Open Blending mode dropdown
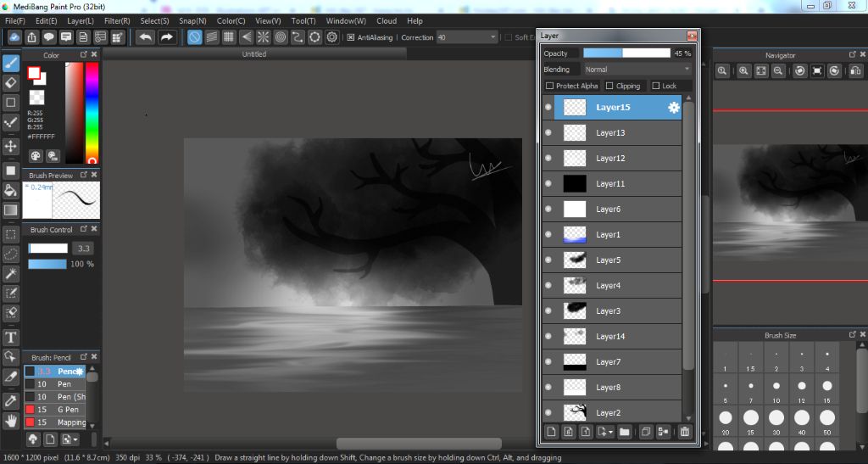Viewport: 868px width, 464px height. pos(637,70)
